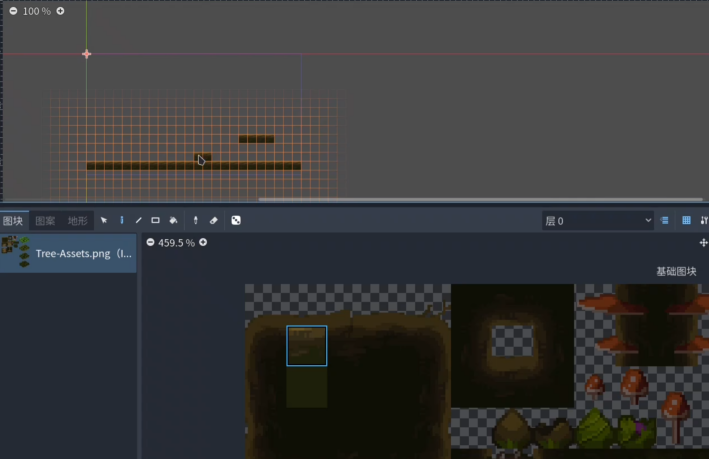Viewport: 709px width, 459px height.
Task: Toggle the tile grid visibility icon
Action: pos(686,220)
